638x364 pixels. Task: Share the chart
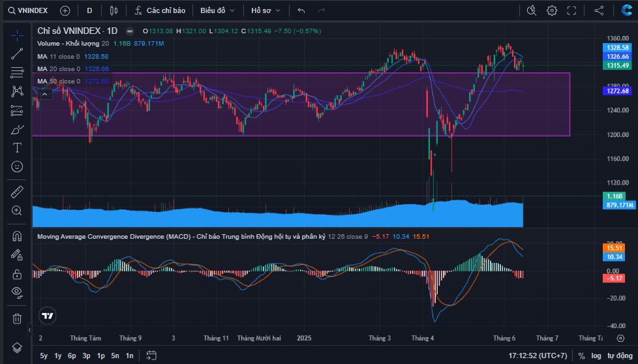coord(599,10)
